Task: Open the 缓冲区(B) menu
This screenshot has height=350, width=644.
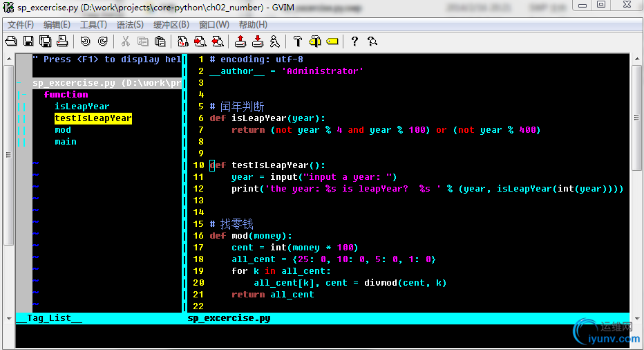Action: pos(171,25)
